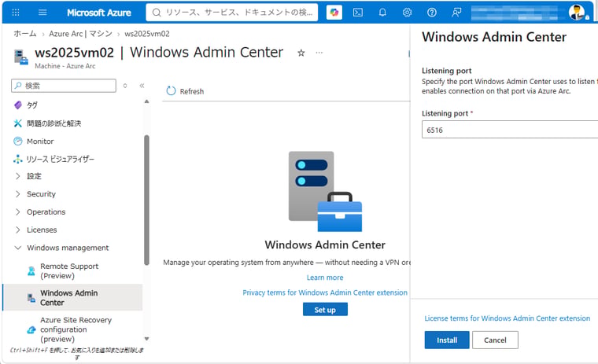The image size is (598, 364).
Task: Click the diagnose wrench icon
Action: coord(18,123)
